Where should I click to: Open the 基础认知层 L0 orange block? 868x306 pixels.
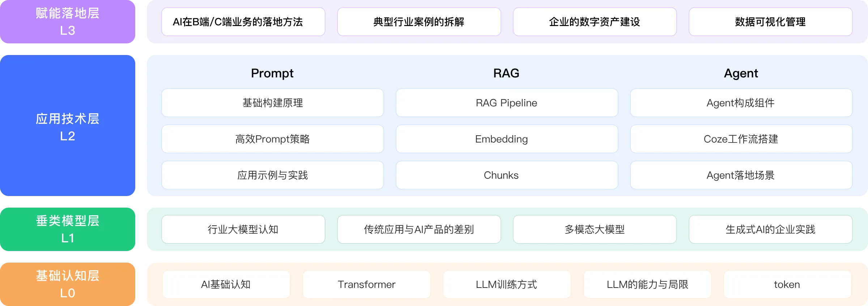[x=68, y=284]
